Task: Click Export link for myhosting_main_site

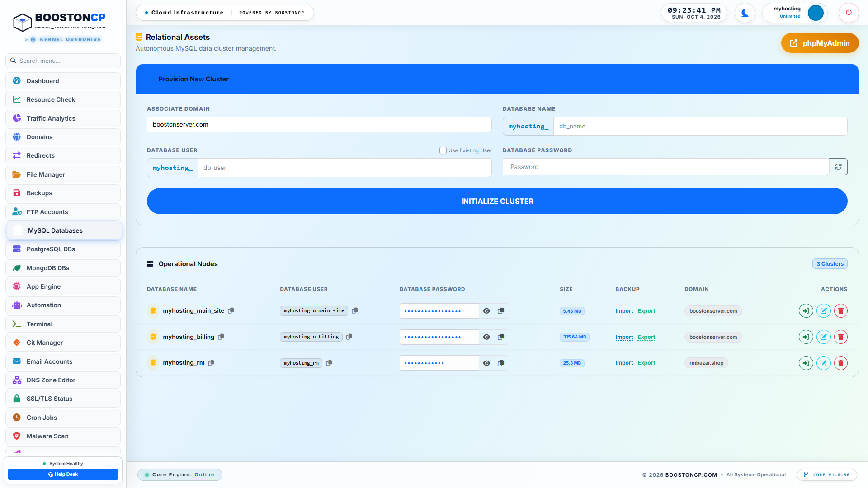Action: point(646,311)
